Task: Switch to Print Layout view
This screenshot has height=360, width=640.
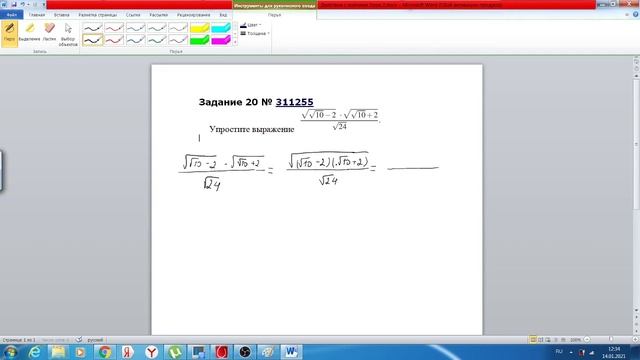Action: pyautogui.click(x=533, y=340)
